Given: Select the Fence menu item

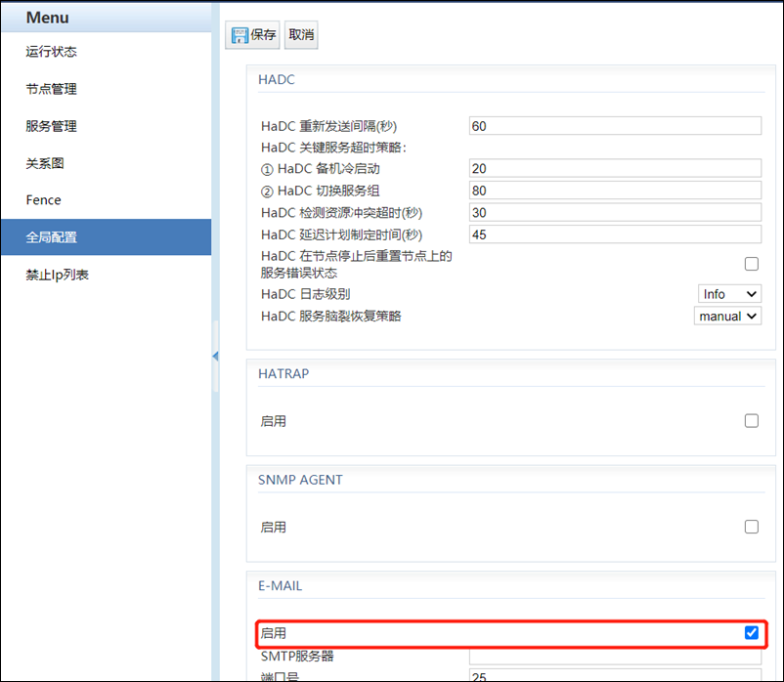Looking at the screenshot, I should point(44,200).
